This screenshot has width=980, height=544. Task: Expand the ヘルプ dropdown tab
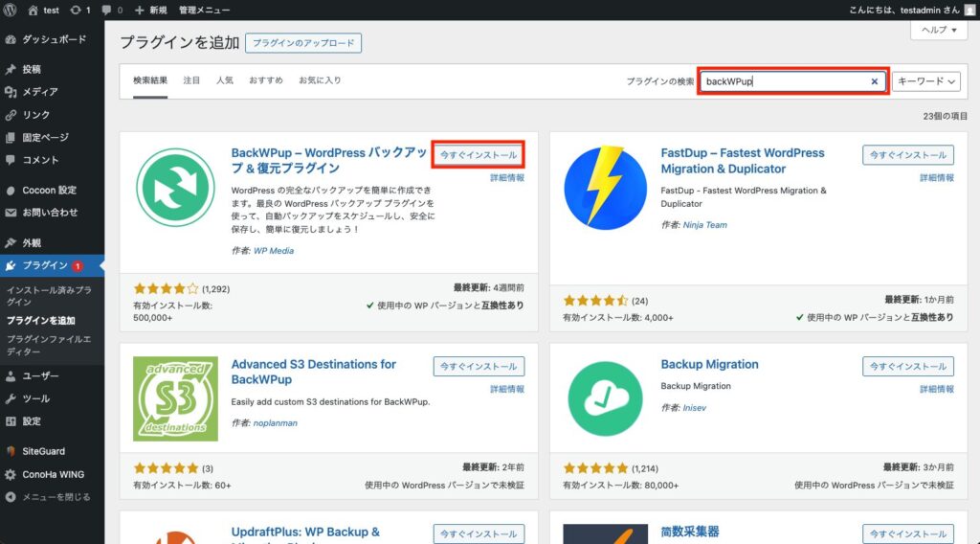coord(939,30)
